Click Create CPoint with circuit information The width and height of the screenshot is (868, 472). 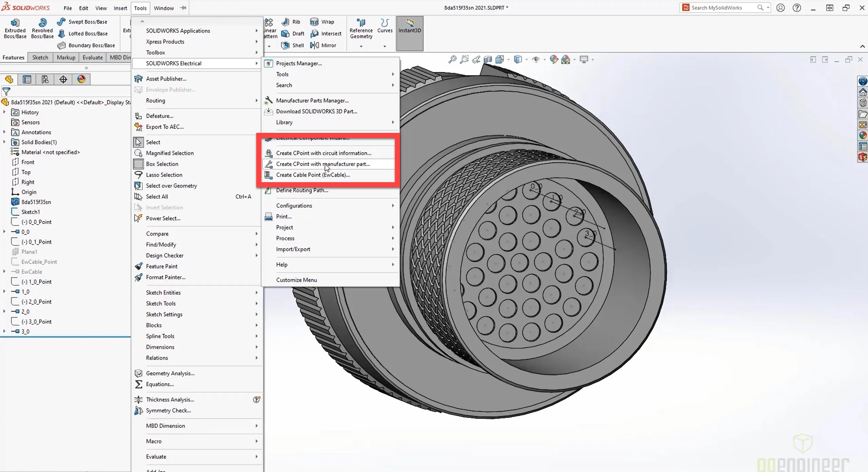click(x=324, y=153)
